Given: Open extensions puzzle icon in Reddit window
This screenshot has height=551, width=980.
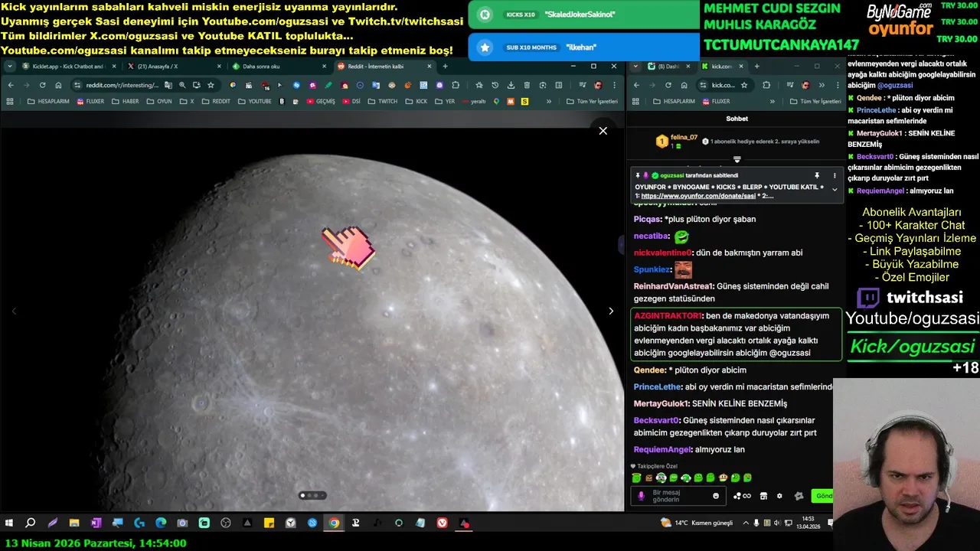Looking at the screenshot, I should tap(456, 85).
